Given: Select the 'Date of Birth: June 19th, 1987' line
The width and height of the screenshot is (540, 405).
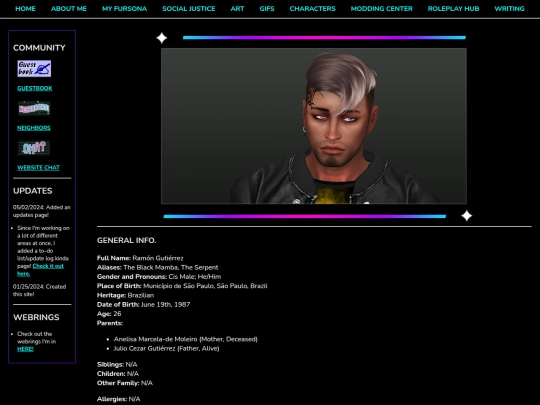Looking at the screenshot, I should click(x=144, y=304).
